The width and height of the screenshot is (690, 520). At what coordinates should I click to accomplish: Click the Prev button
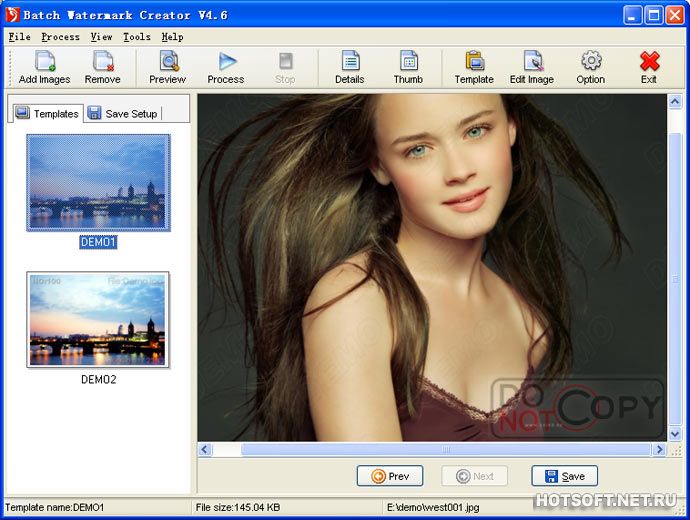click(x=390, y=476)
